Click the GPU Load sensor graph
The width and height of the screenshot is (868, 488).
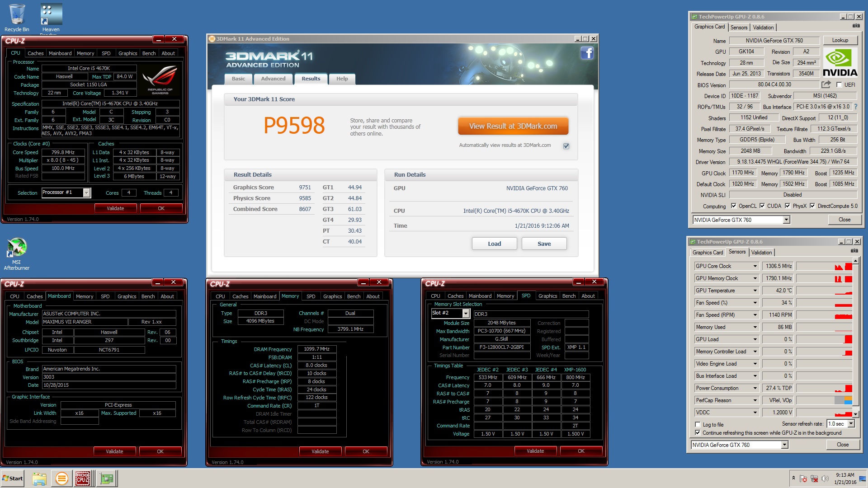click(x=824, y=339)
